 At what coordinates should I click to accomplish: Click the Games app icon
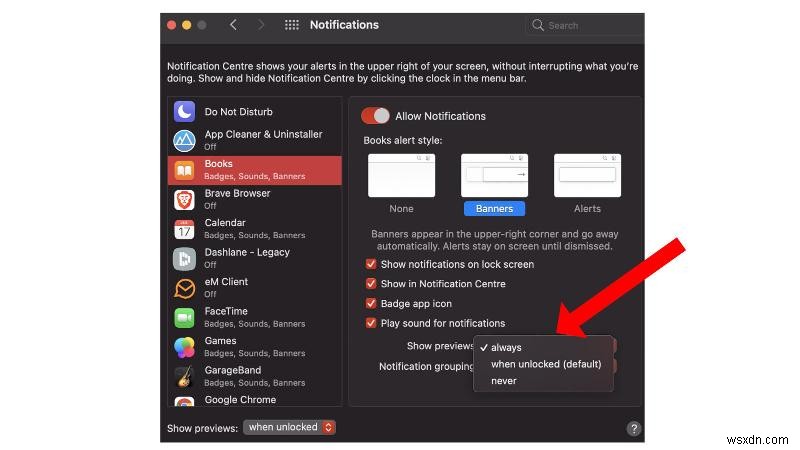point(184,347)
